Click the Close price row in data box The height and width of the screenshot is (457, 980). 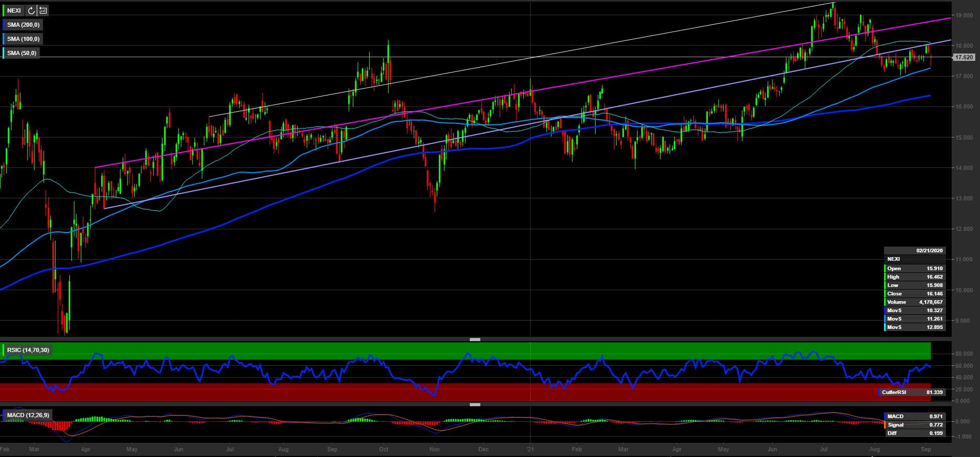[914, 294]
